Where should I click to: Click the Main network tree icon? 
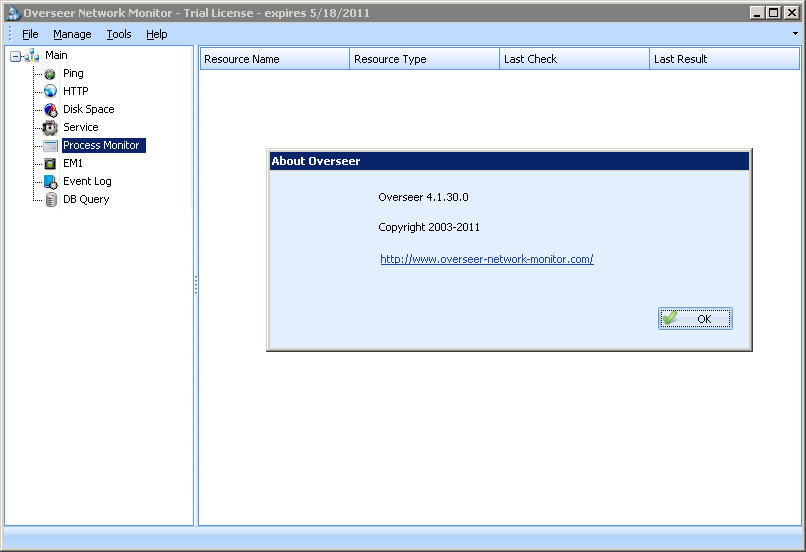pyautogui.click(x=32, y=56)
